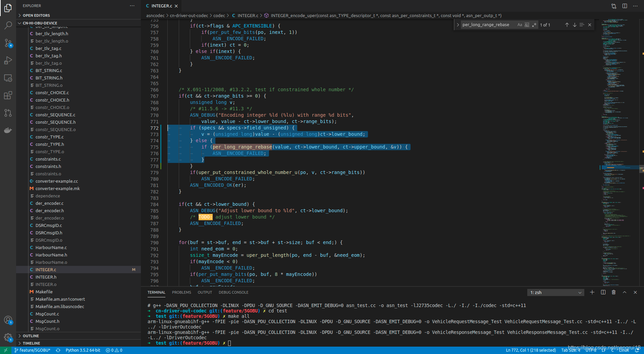This screenshot has width=644, height=354.
Task: Open Makefile in the file tree
Action: (x=44, y=292)
